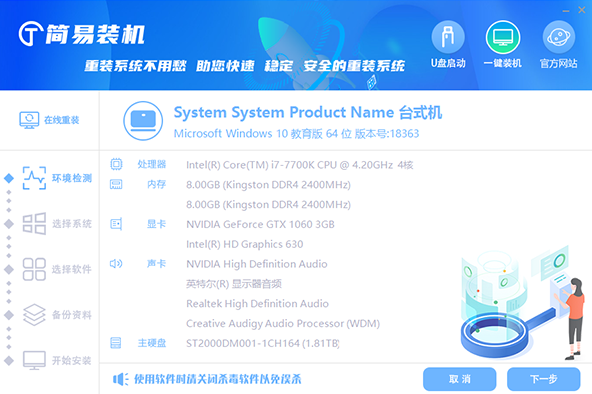Click the 处理器 CPU chip icon
The width and height of the screenshot is (592, 394).
[116, 164]
